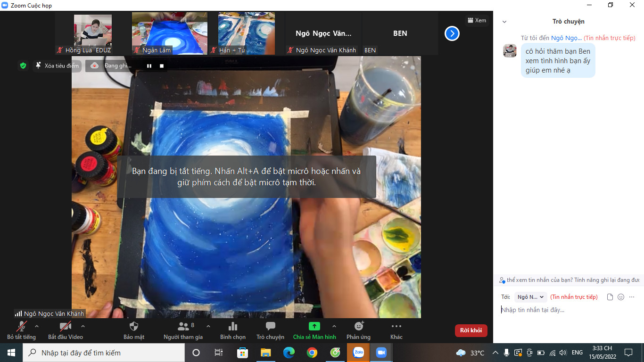644x362 pixels.
Task: Start camera with Bắt đầu Video
Action: pos(66,330)
